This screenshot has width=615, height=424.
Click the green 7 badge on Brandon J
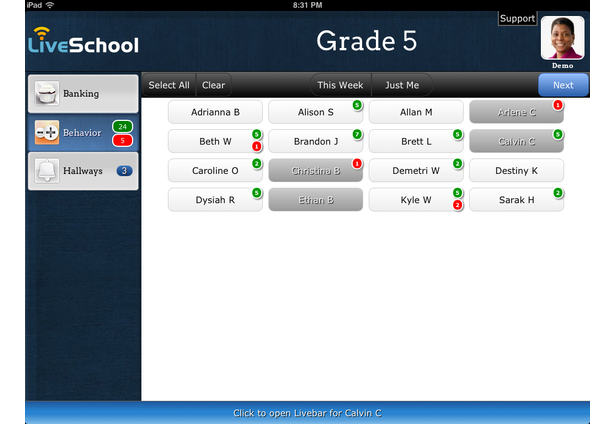[x=357, y=135]
